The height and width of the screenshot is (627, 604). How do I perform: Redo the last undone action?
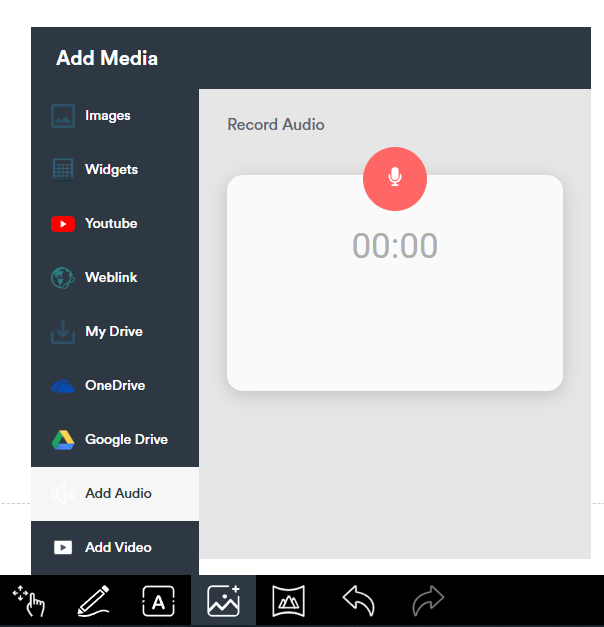point(428,601)
